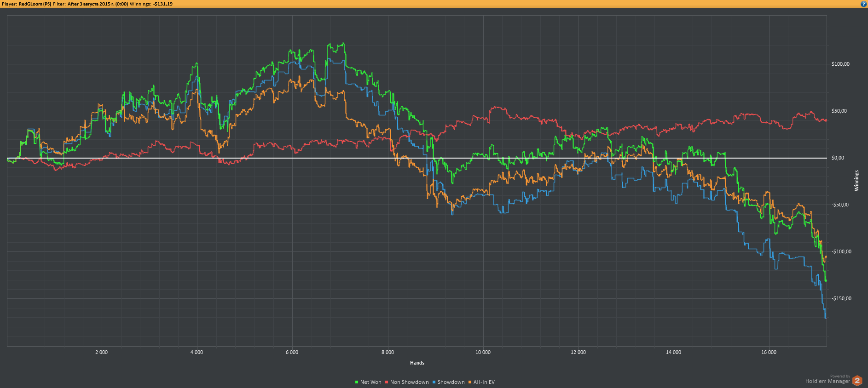This screenshot has width=868, height=388.
Task: Click the -$150,00 axis label
Action: [x=841, y=298]
